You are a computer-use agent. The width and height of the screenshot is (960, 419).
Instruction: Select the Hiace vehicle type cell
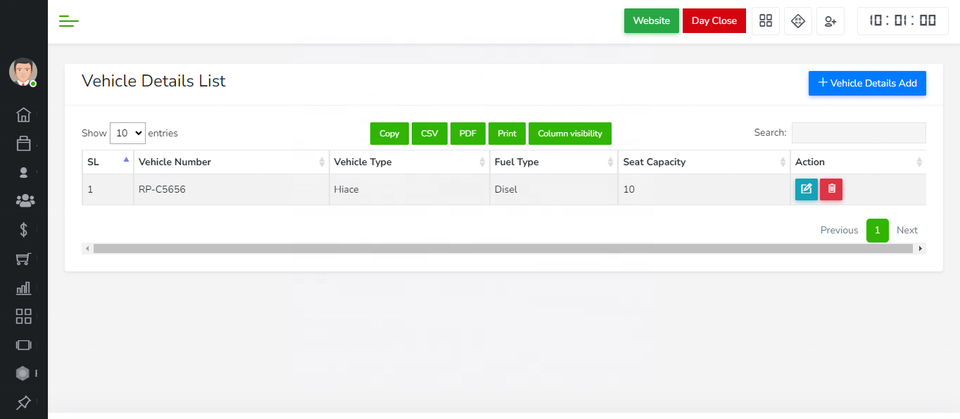[x=410, y=190]
